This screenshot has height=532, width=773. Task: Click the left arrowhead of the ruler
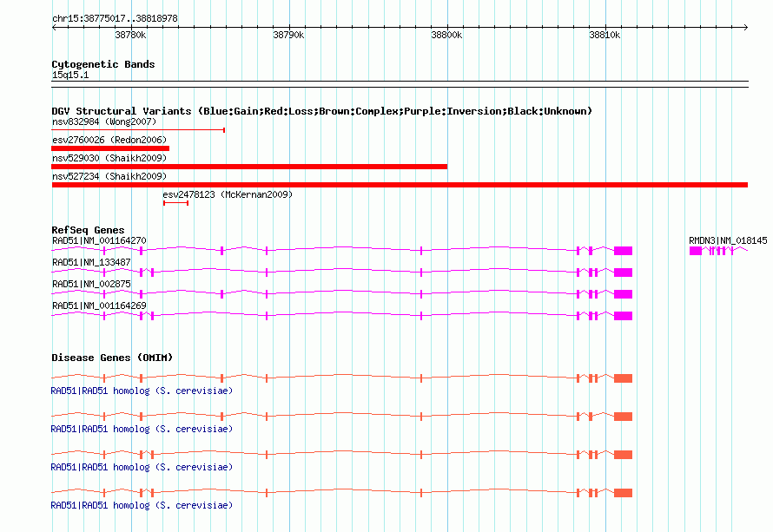pyautogui.click(x=54, y=27)
